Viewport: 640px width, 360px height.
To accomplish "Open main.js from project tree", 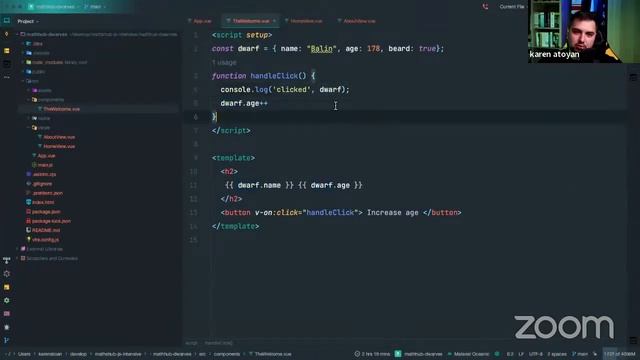I will pyautogui.click(x=42, y=165).
